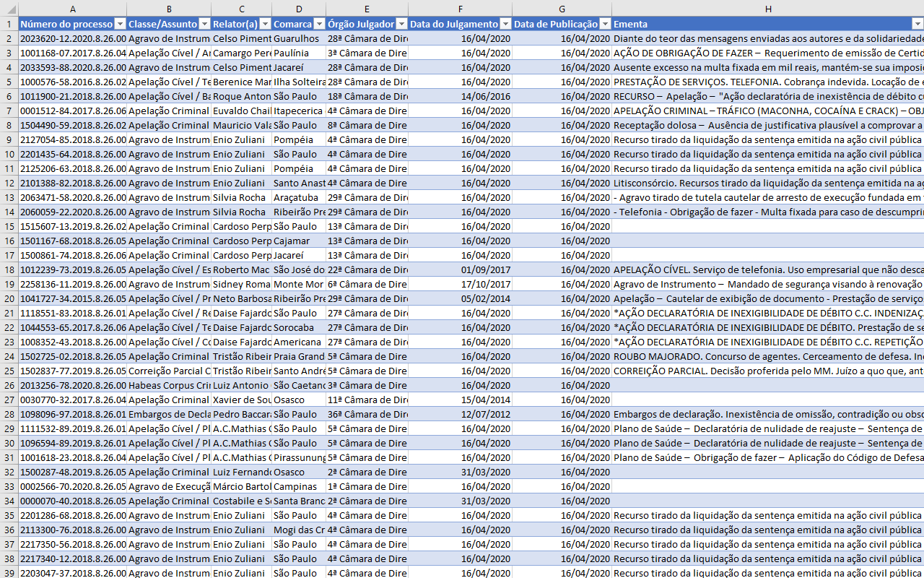924x578 pixels.
Task: Select julgamento date 17/10/2017
Action: pos(461,284)
